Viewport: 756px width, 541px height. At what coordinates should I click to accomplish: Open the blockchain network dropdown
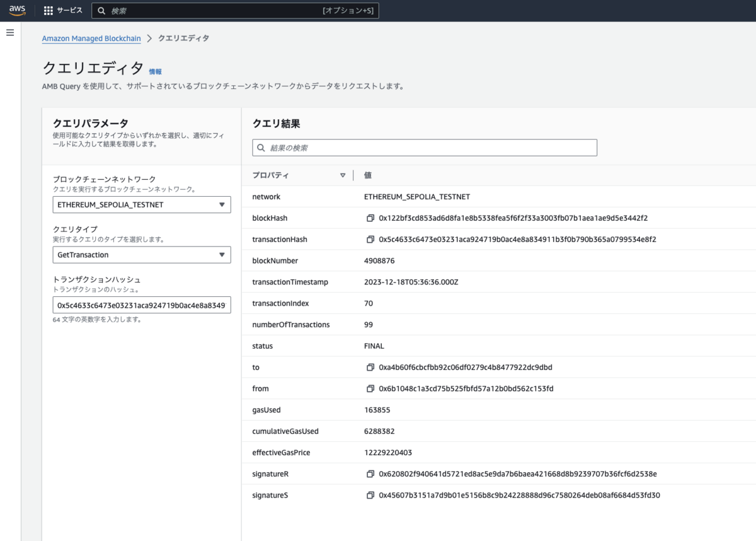142,204
